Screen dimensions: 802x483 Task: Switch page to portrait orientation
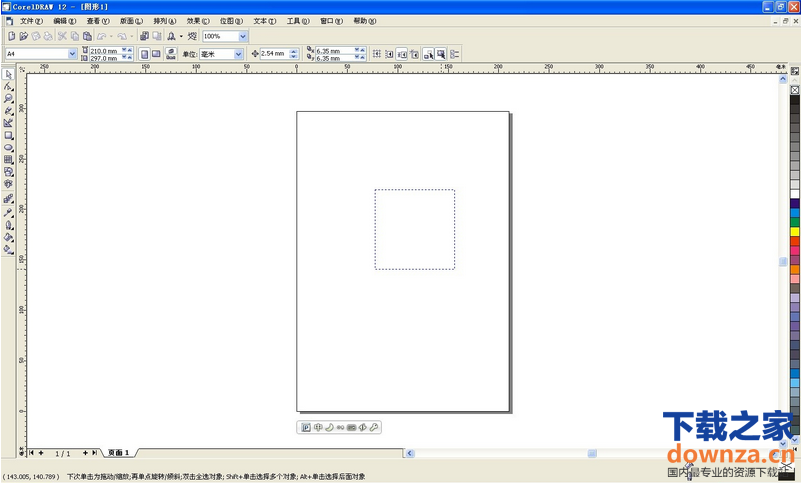144,54
